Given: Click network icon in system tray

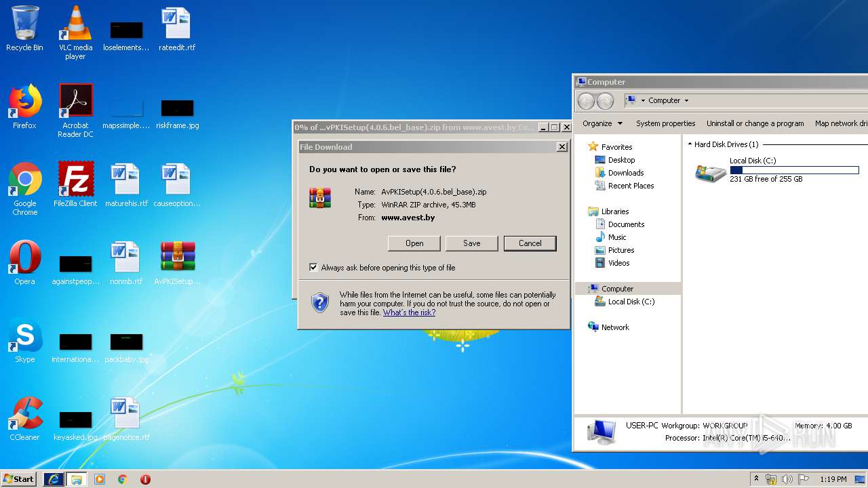Looking at the screenshot, I should point(771,479).
